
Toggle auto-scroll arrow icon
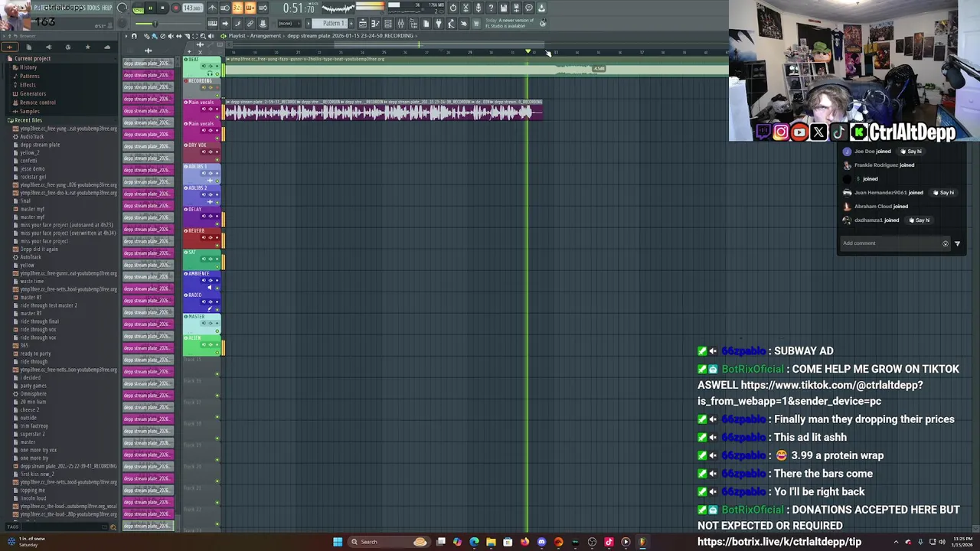coord(224,24)
